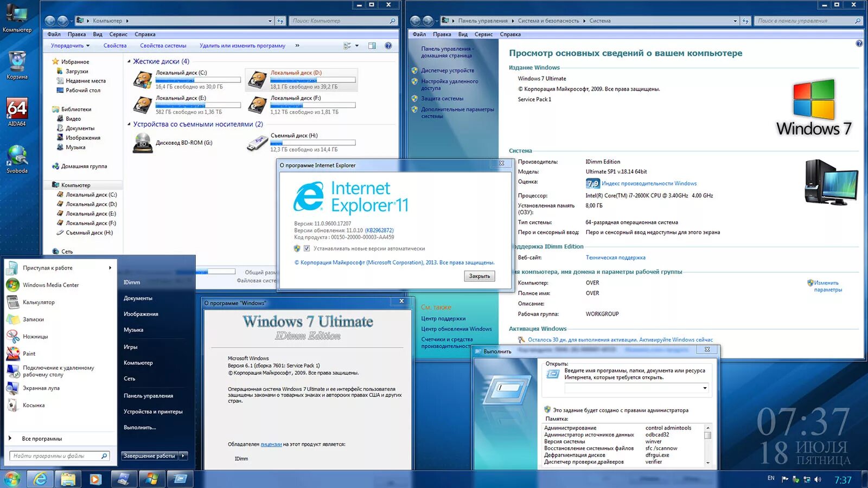Click the Найти программы и файлы search field
The width and height of the screenshot is (868, 488).
coord(60,456)
